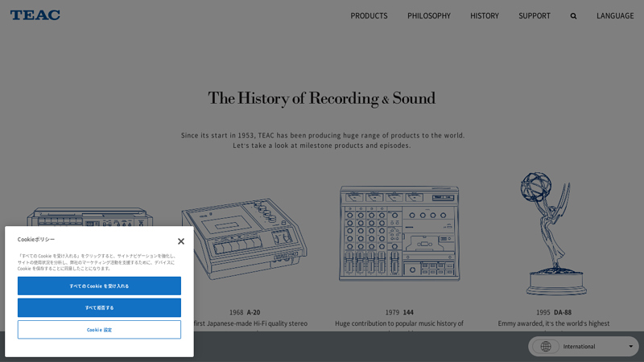Screen dimensions: 644x362
Task: Open the PRODUCTS menu
Action: pyautogui.click(x=369, y=15)
